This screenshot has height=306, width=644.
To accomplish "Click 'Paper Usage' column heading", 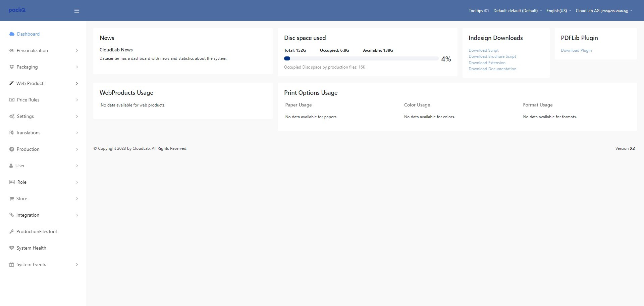I will pos(299,105).
